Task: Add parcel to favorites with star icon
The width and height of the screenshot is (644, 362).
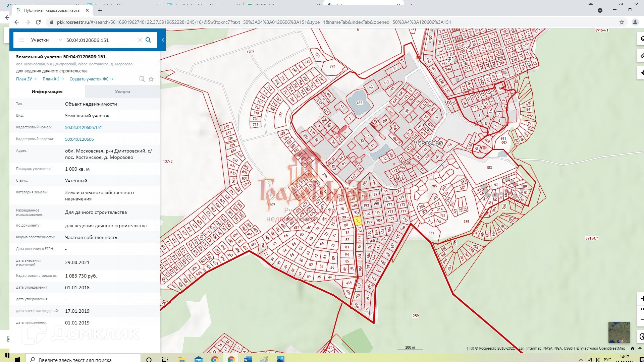Action: (151, 79)
